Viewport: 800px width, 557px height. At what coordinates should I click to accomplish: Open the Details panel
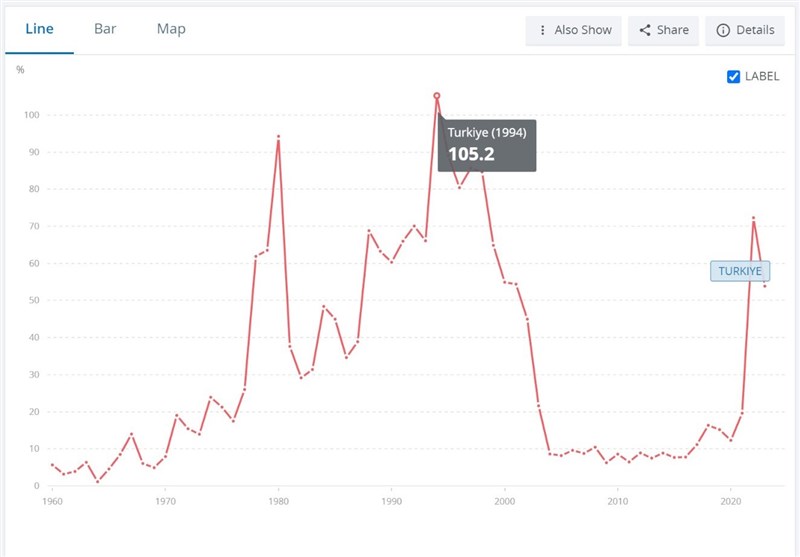[x=745, y=31]
